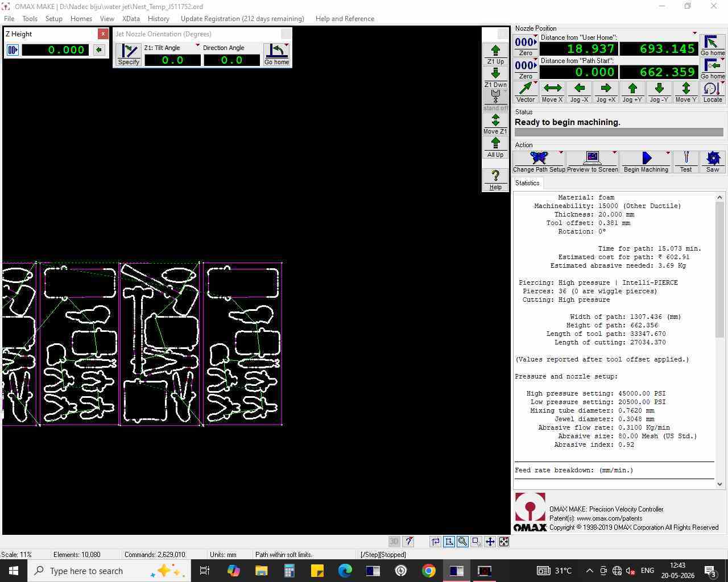Viewport: 728px width, 582px height.
Task: Select the Statistics tab
Action: coord(527,183)
